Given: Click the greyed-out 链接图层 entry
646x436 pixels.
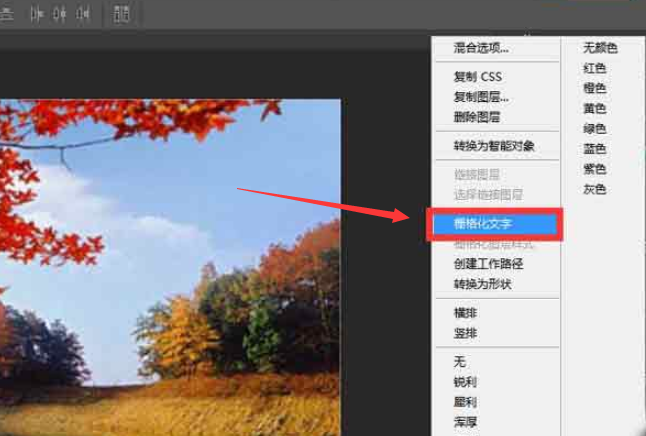Looking at the screenshot, I should pos(477,174).
